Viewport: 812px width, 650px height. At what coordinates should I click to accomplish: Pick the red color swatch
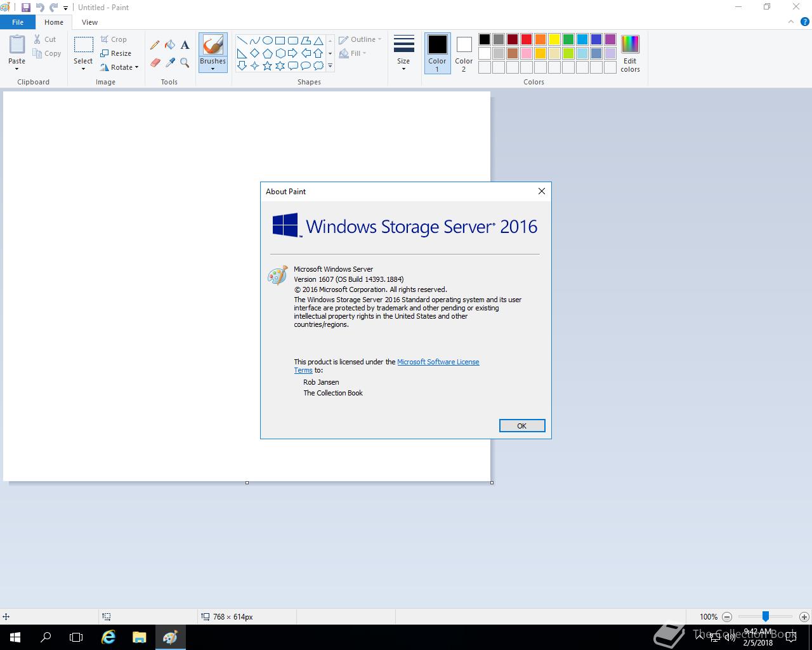tap(527, 39)
